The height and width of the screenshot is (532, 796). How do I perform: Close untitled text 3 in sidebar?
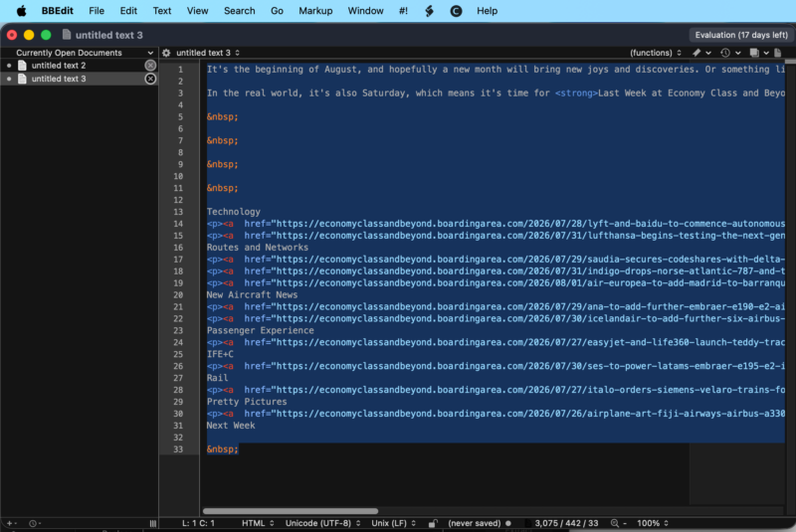click(150, 79)
